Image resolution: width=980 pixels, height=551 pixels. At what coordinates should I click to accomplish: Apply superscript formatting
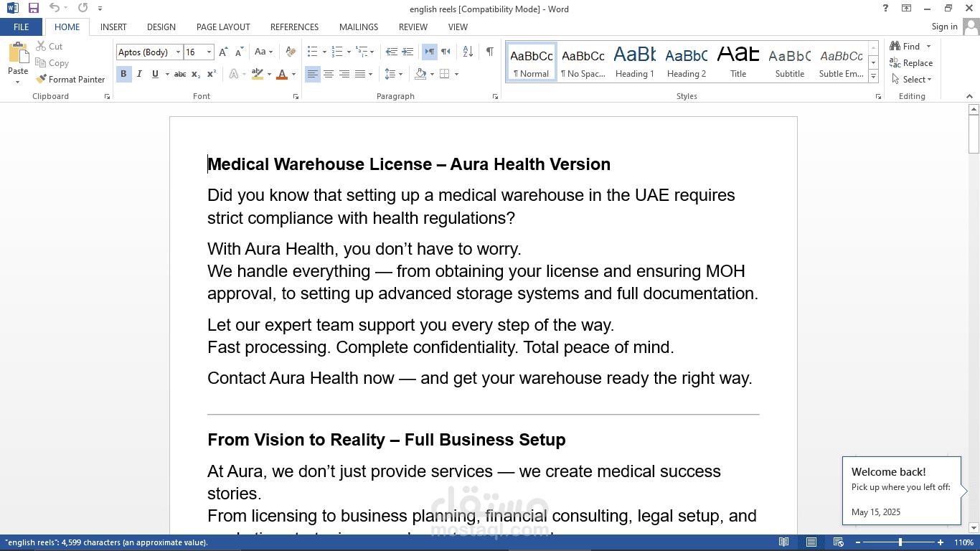[212, 74]
